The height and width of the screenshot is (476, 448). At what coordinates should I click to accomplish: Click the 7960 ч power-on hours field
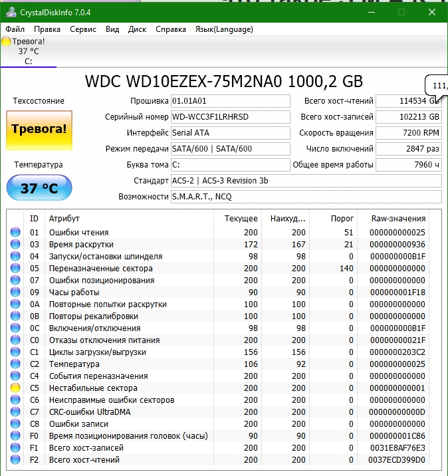(x=409, y=165)
